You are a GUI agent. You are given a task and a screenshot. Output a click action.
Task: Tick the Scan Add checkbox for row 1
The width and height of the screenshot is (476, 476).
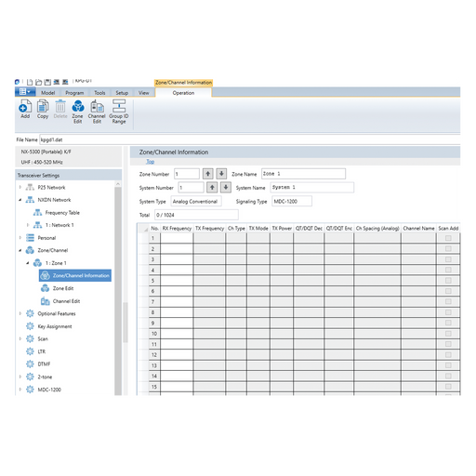(x=448, y=238)
